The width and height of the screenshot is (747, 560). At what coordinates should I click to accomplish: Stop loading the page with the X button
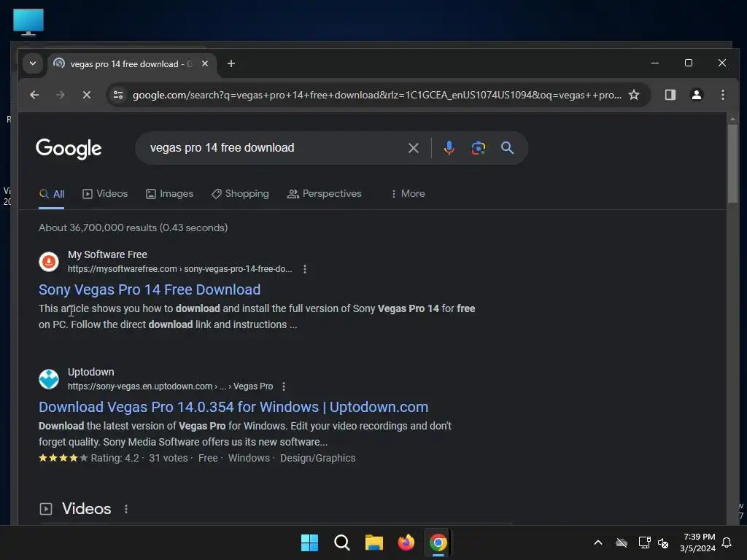click(87, 95)
